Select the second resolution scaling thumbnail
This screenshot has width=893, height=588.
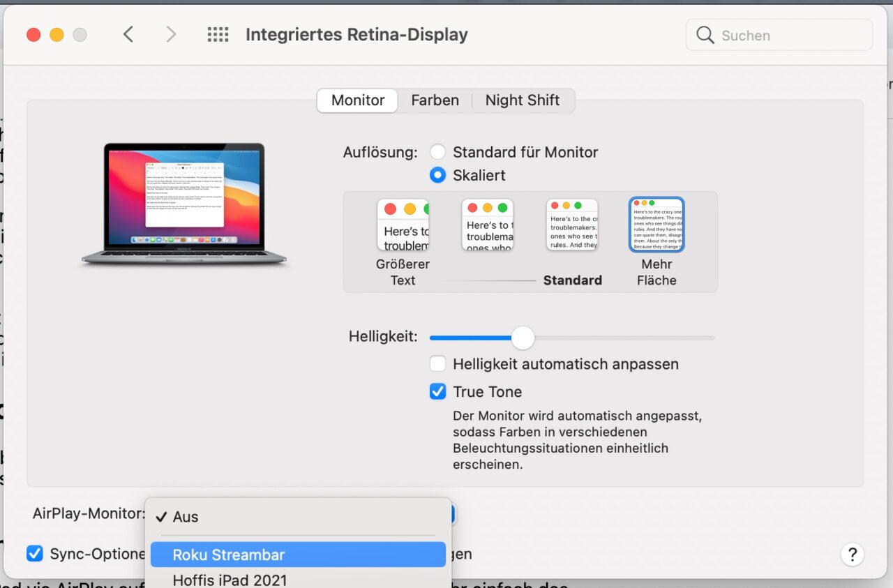tap(488, 225)
